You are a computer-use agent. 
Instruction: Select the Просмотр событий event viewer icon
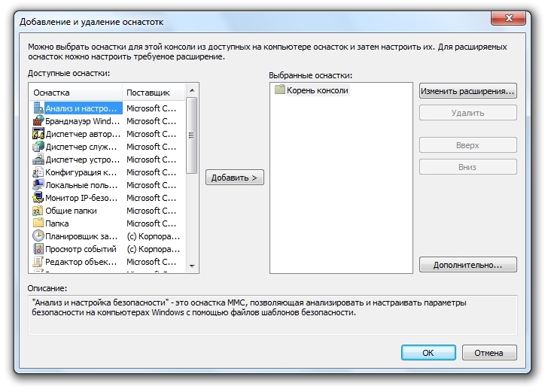click(x=38, y=249)
